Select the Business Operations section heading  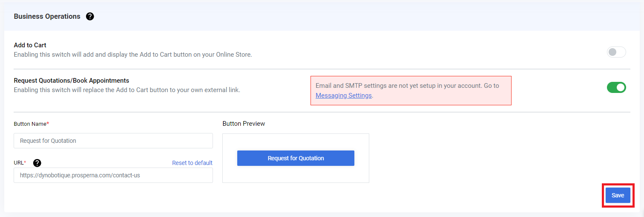(47, 16)
